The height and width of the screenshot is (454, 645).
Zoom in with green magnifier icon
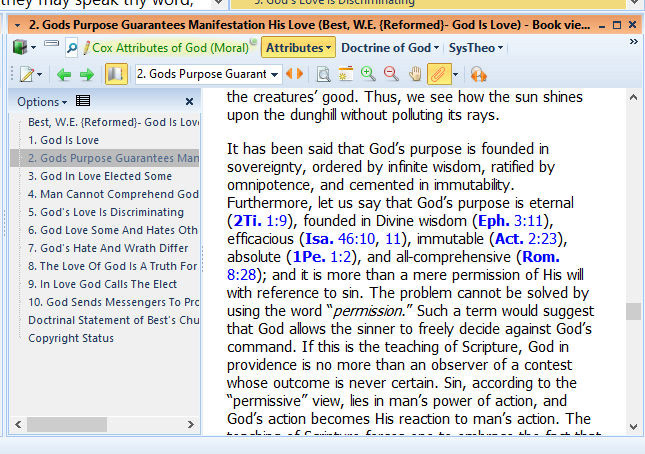[368, 74]
